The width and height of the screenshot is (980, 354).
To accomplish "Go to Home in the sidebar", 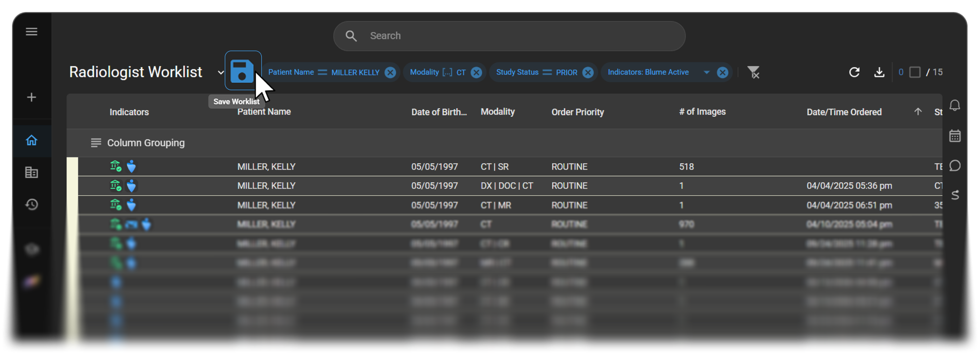I will [32, 140].
